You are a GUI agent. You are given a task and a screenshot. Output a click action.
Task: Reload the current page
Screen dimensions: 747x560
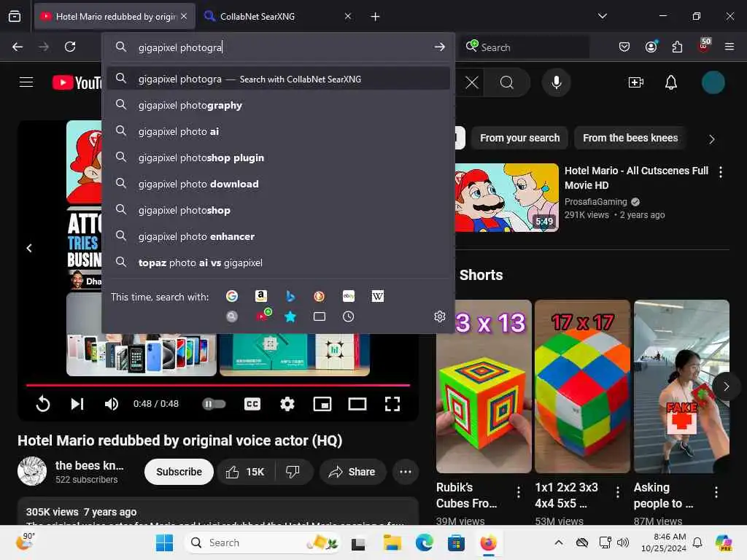point(70,47)
